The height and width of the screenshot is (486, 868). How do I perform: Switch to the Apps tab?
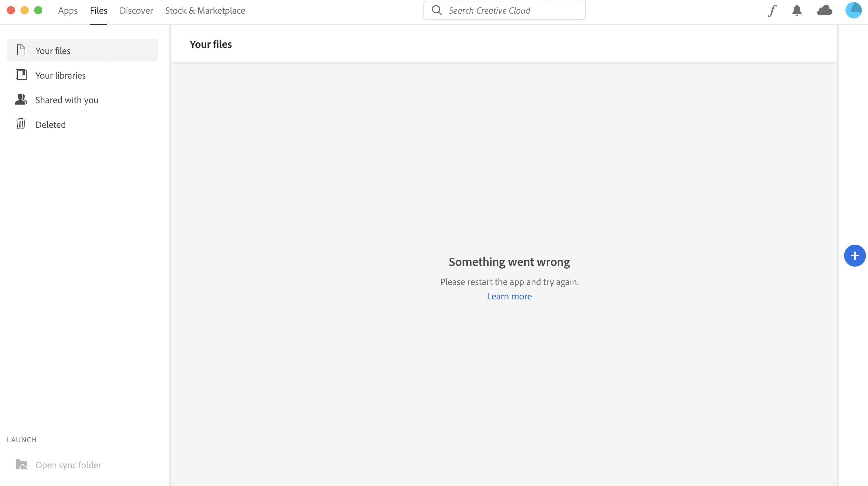pyautogui.click(x=68, y=11)
